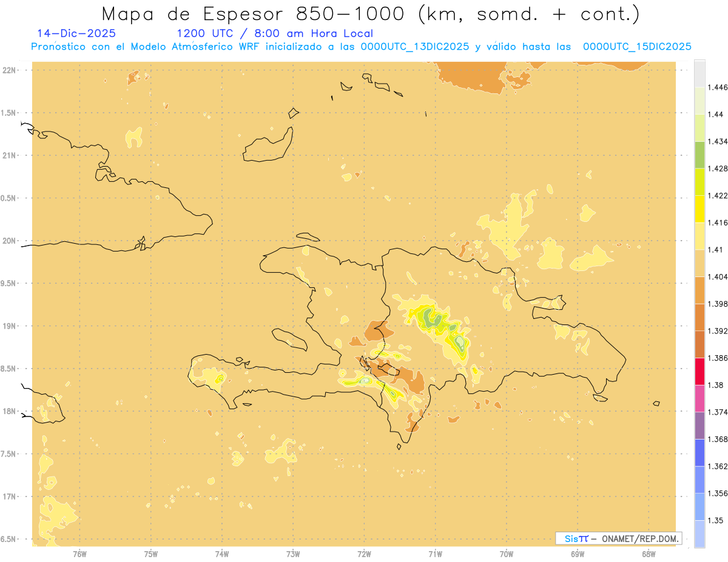The width and height of the screenshot is (728, 562).
Task: Click the '8.5N' latitude label
Action: [9, 369]
